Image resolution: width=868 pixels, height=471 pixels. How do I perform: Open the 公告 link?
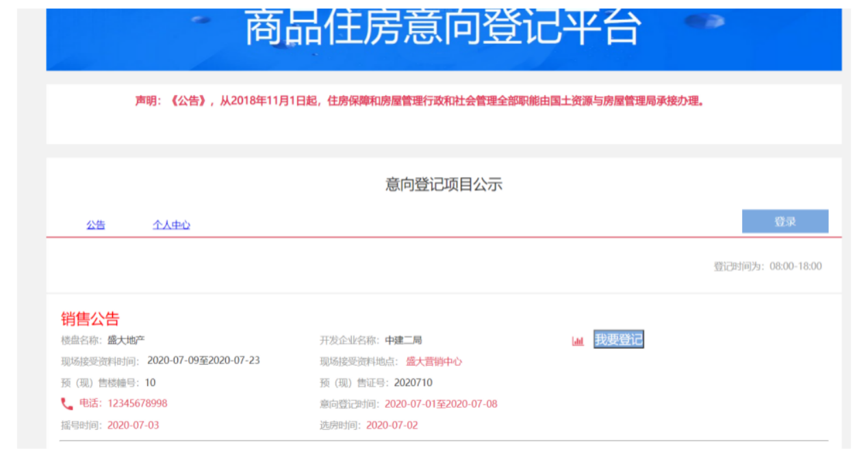[x=96, y=225]
